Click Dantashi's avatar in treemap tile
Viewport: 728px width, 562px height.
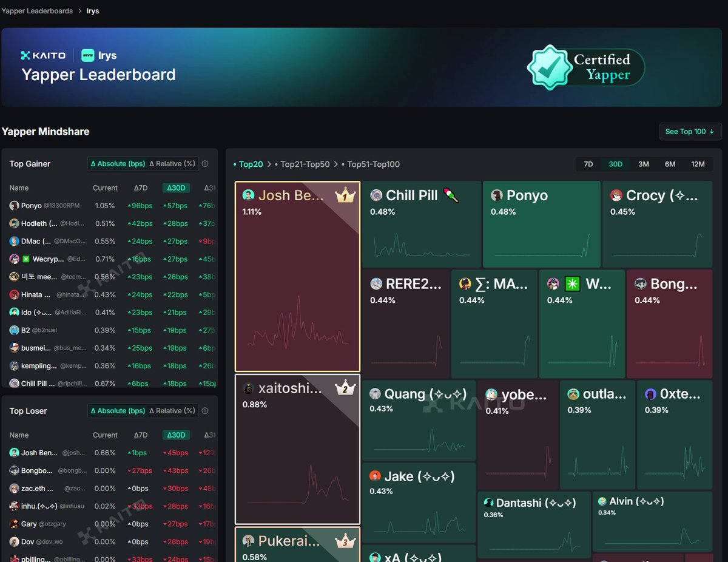(488, 503)
